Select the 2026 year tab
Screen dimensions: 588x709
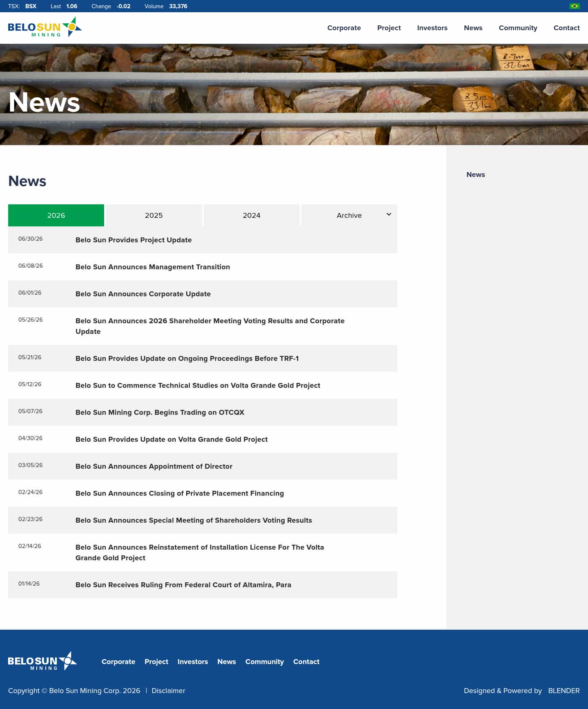click(56, 215)
